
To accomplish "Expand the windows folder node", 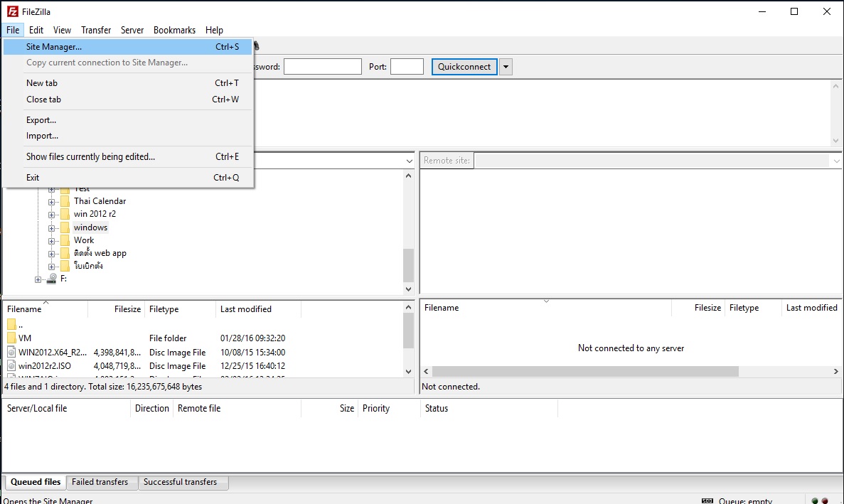I will pos(51,228).
